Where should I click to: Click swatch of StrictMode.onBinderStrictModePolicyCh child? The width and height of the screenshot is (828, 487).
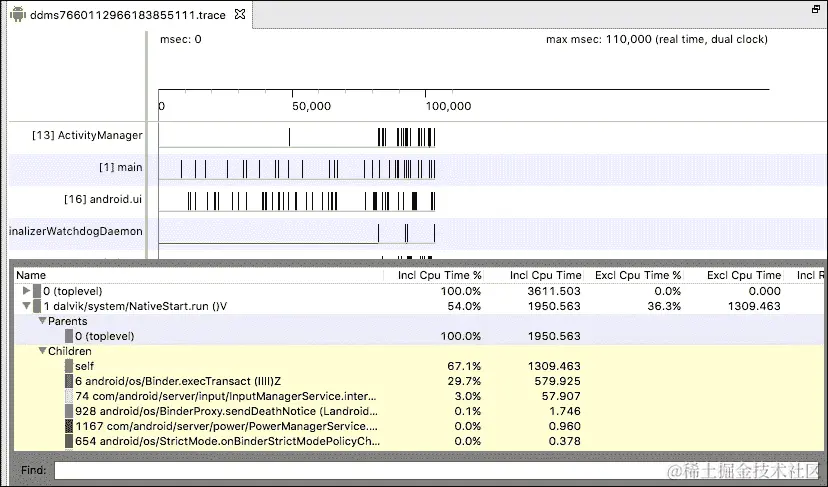point(69,441)
